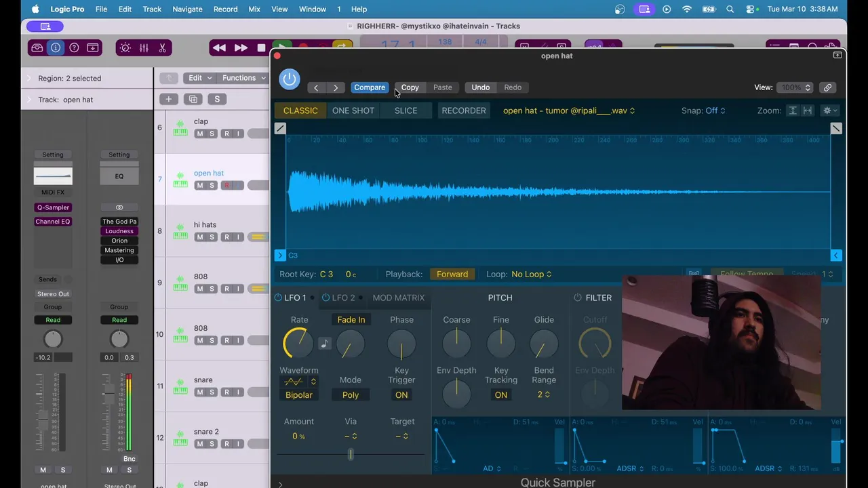Image resolution: width=868 pixels, height=488 pixels.
Task: Solo the hi hats track
Action: click(212, 237)
